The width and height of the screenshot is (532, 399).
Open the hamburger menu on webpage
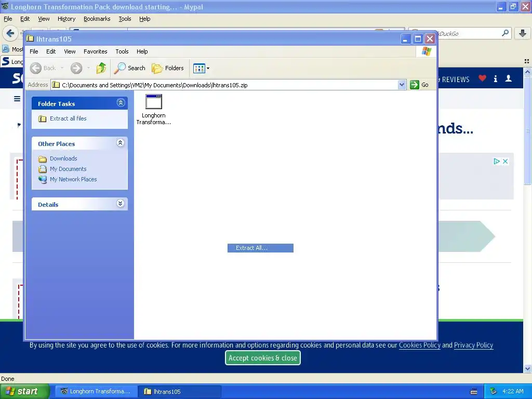click(17, 99)
